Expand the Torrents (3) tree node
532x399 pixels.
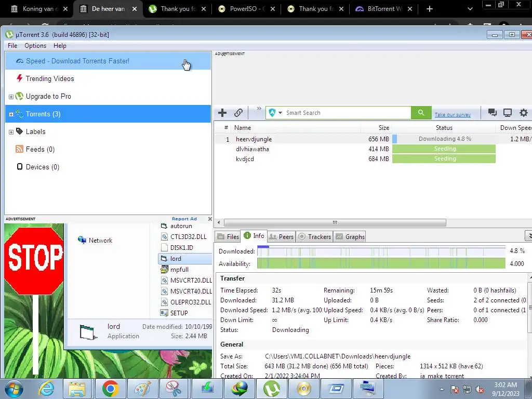(x=11, y=114)
